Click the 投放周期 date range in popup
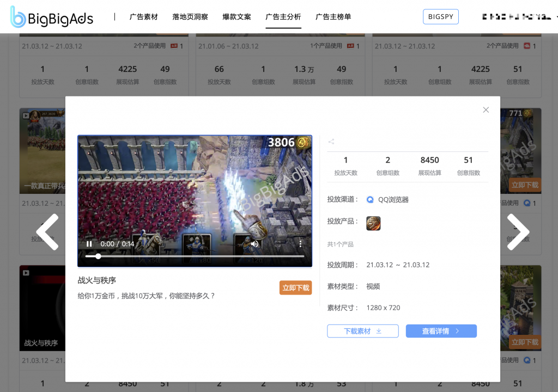558x392 pixels. click(398, 265)
